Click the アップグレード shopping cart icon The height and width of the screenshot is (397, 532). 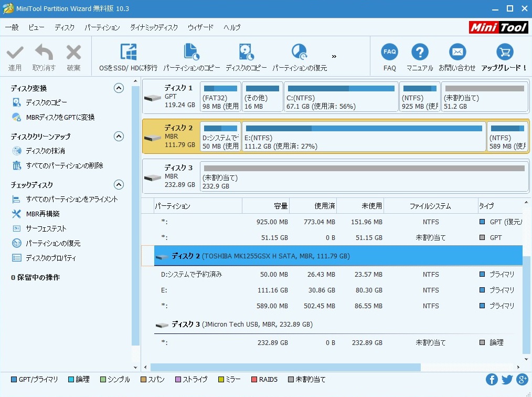[x=504, y=53]
